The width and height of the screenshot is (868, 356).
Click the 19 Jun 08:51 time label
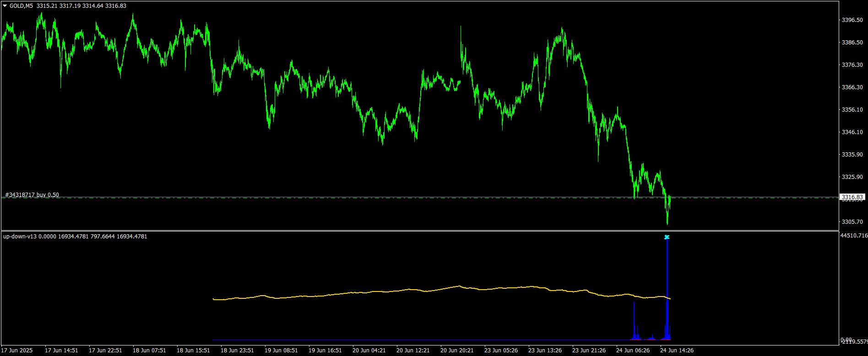[281, 351]
